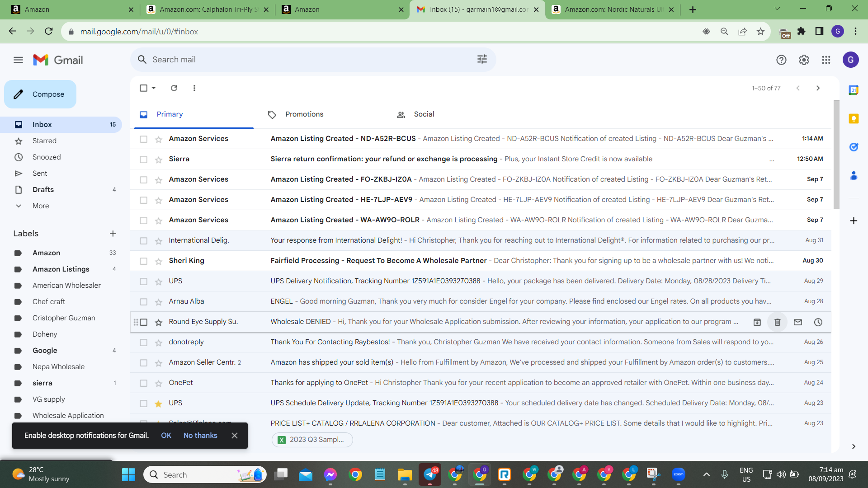
Task: Open Google account avatar in Gmail header
Action: 851,60
